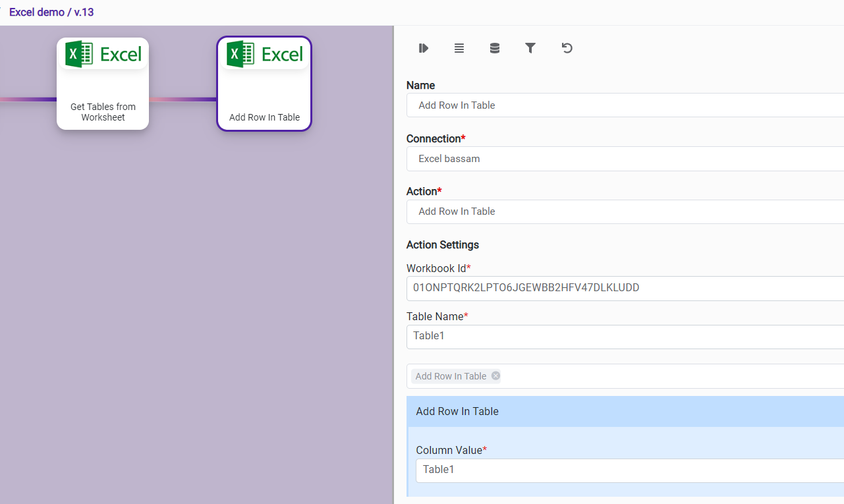Click the counterclockwise reset arrow icon

point(567,48)
